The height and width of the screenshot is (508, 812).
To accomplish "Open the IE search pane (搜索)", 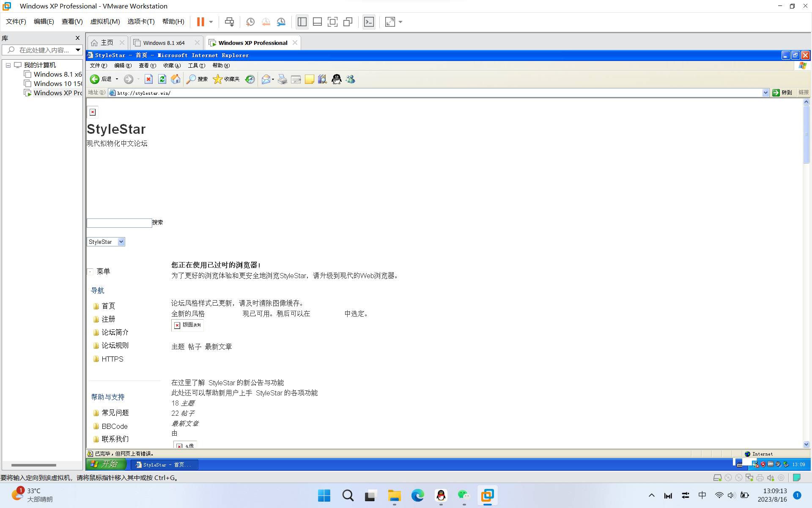I will coord(197,79).
